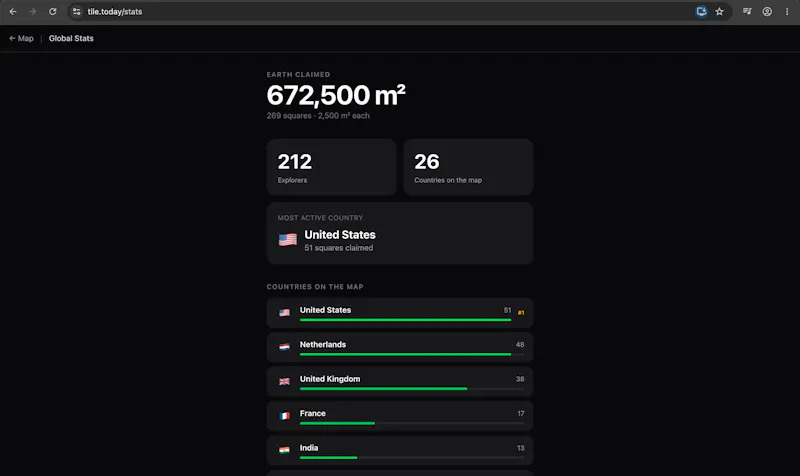Open the United States row in country list

point(399,313)
